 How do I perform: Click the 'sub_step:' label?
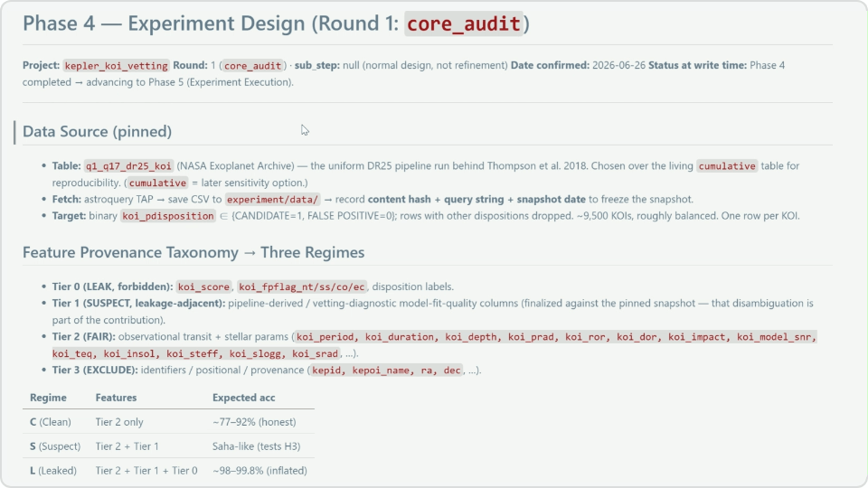[x=317, y=65]
